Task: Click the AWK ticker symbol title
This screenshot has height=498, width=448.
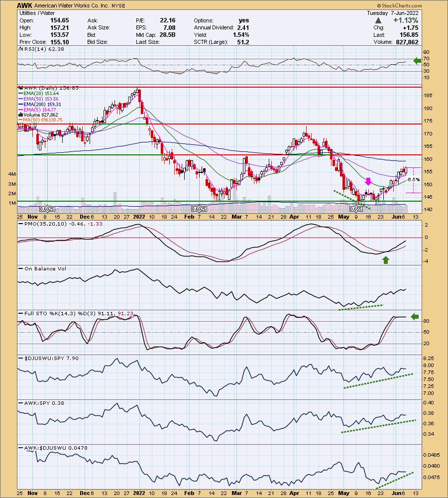Action: tap(24, 5)
